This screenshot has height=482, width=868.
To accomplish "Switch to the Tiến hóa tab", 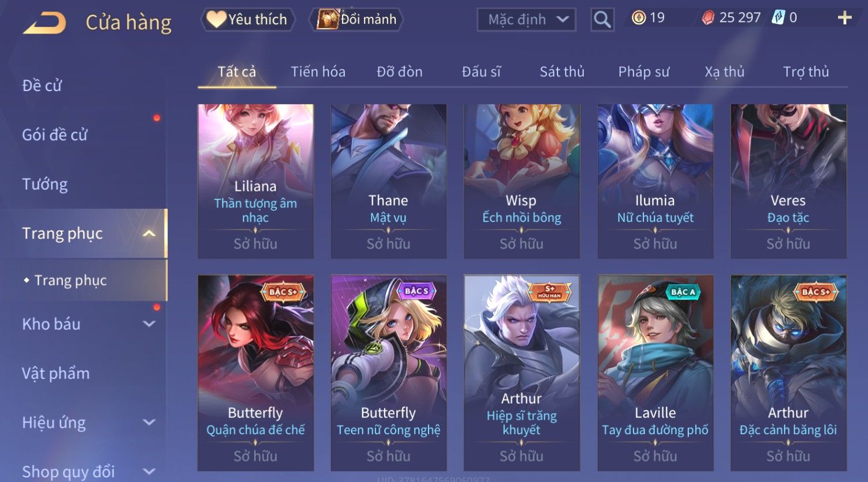I will pos(318,71).
